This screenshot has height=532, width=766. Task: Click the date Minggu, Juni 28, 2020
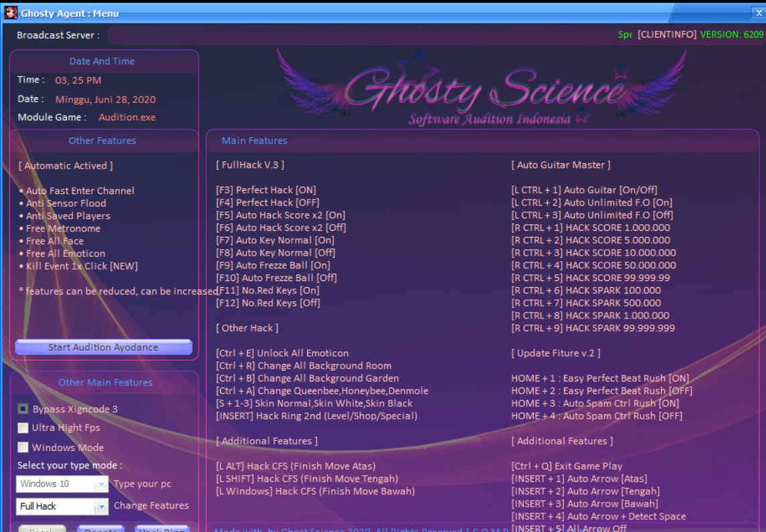[106, 100]
